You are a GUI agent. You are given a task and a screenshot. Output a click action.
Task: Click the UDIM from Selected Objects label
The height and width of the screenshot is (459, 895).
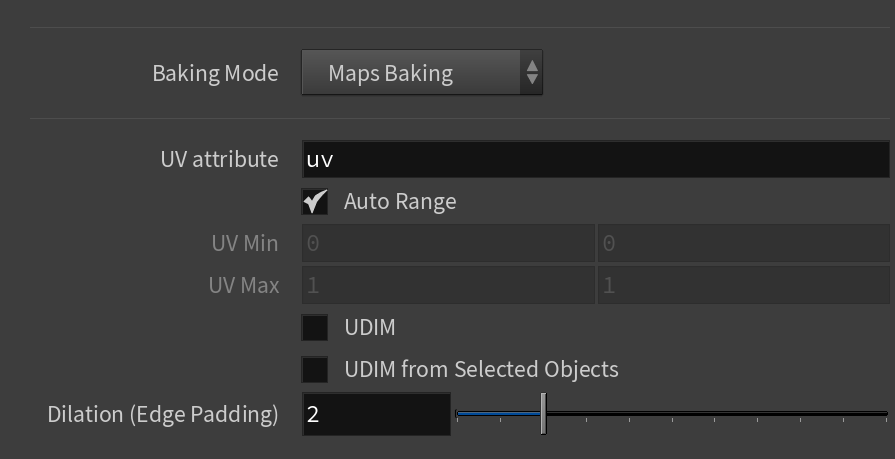click(482, 369)
